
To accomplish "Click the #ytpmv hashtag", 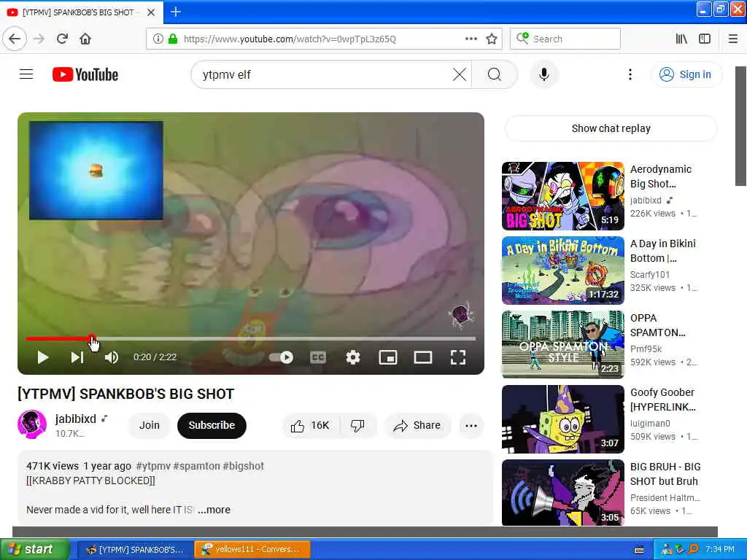I will pos(153,466).
